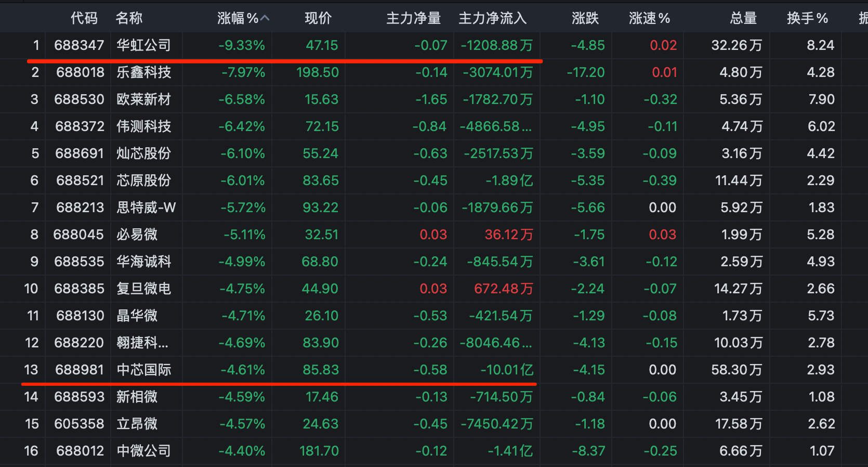Sort by 涨速% column header
Screen dimensions: 868x467
[649, 18]
